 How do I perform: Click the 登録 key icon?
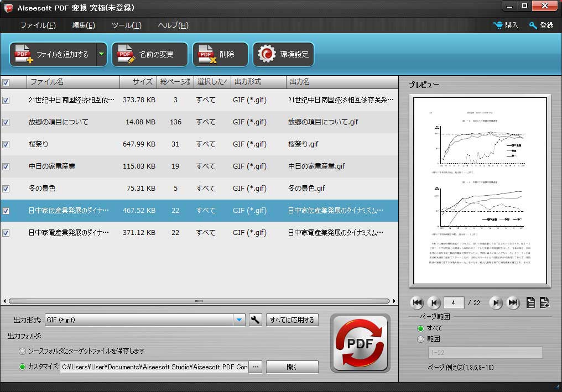[533, 25]
